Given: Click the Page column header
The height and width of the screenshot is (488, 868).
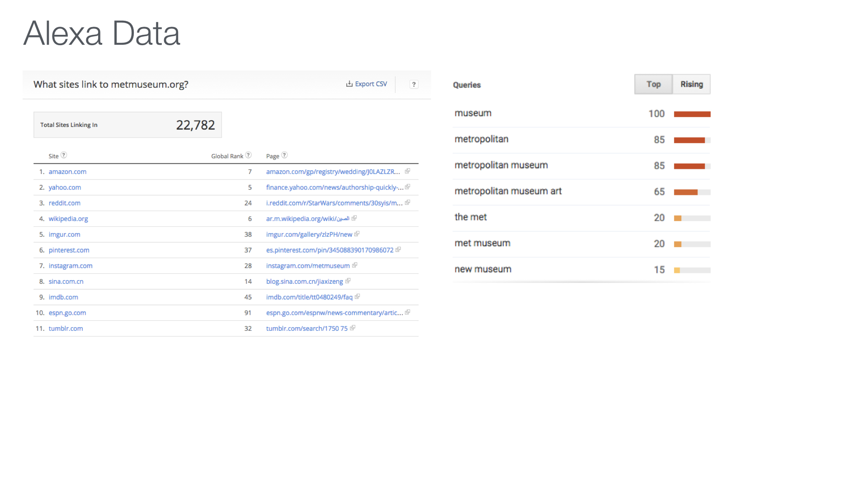Looking at the screenshot, I should point(273,156).
